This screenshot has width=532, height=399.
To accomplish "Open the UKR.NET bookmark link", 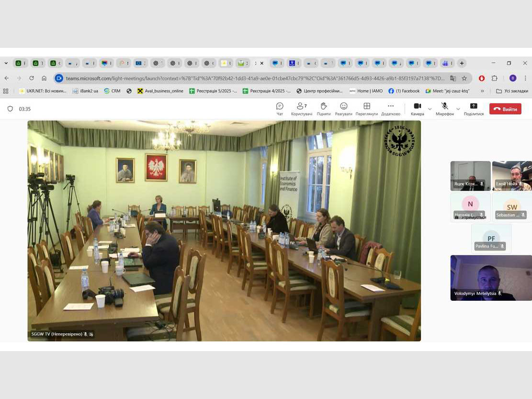I will pyautogui.click(x=43, y=91).
